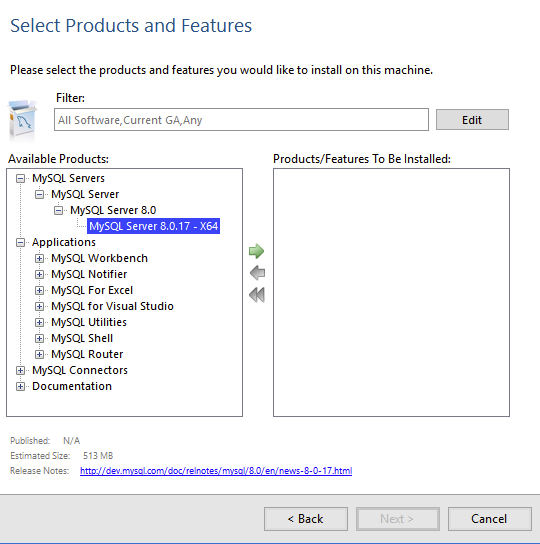Viewport: 540px width, 544px height.
Task: Click the remove-all double left arrow
Action: tap(257, 295)
